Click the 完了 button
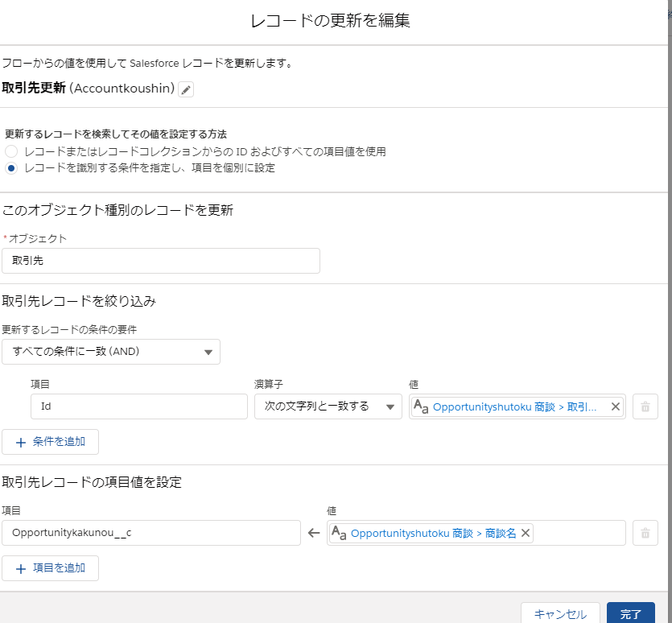Viewport: 672px width, 623px height. pyautogui.click(x=631, y=613)
